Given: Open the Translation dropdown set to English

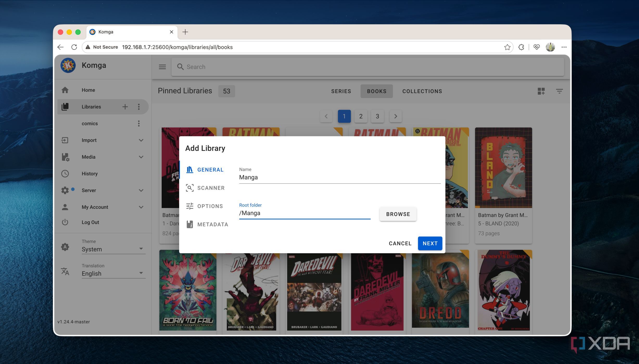Looking at the screenshot, I should click(x=113, y=274).
